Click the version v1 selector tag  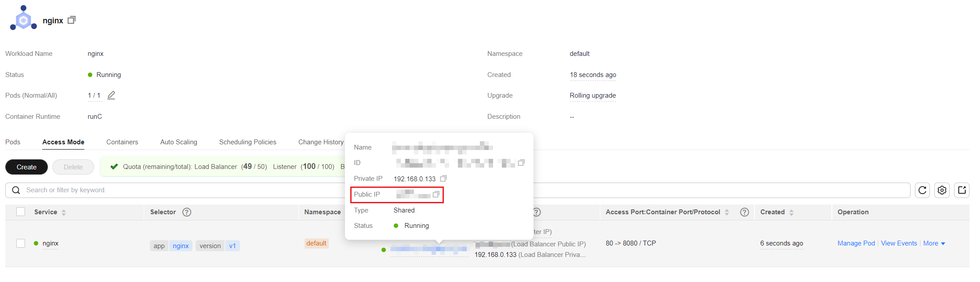[218, 245]
